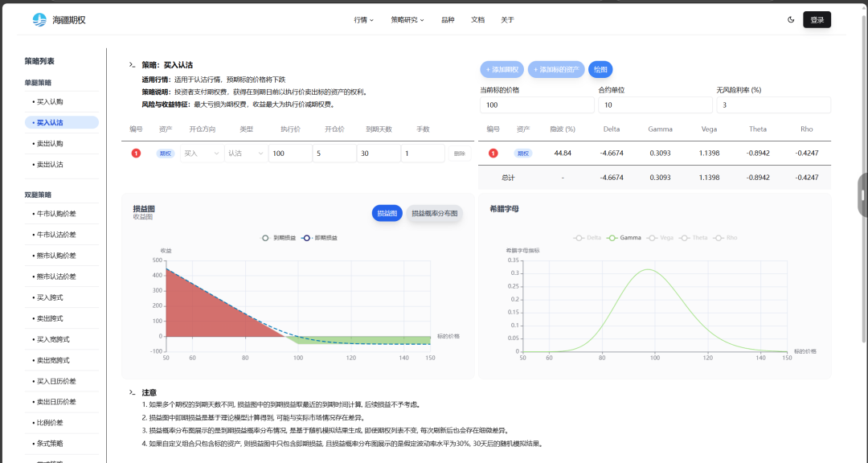Click the 海疆期权 logo icon
Viewport: 868px width, 463px height.
tap(39, 20)
